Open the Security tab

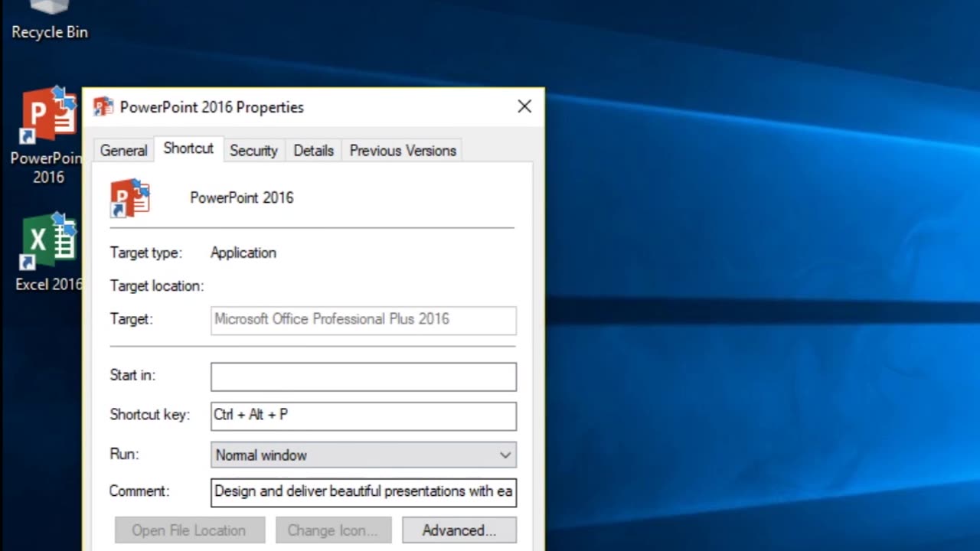click(x=253, y=151)
